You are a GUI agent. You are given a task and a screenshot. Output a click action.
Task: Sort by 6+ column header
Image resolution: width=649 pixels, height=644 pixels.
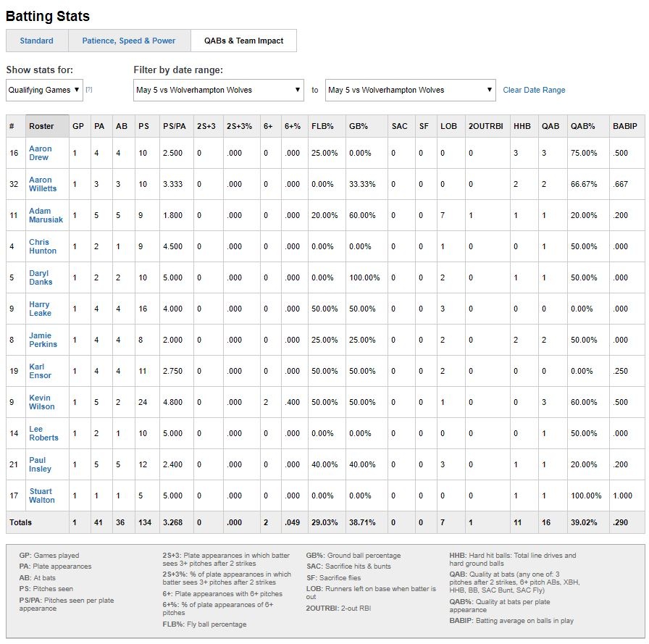coord(271,126)
